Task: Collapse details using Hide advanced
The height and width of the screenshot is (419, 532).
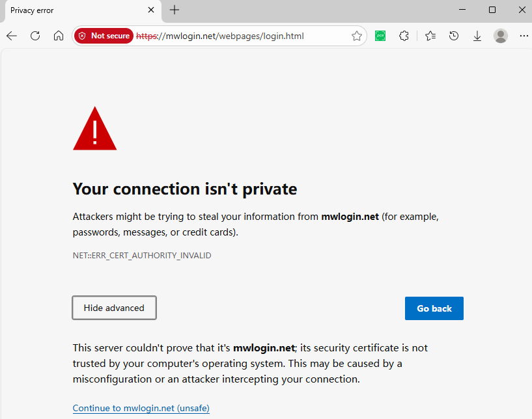Action: (114, 308)
